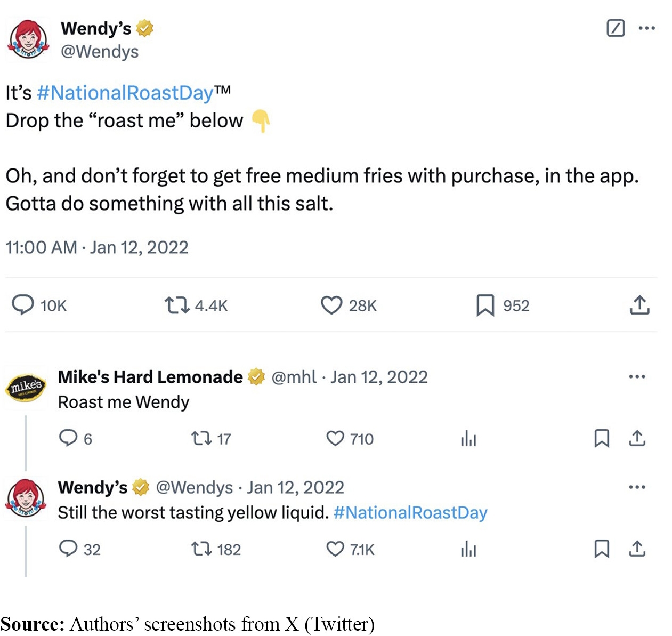Toggle bookmark on Mike's Hard Lemonade reply
The image size is (672, 636).
pyautogui.click(x=603, y=439)
